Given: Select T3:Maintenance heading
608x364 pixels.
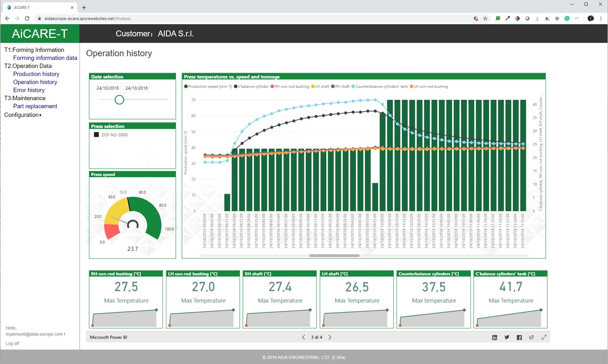Looking at the screenshot, I should (x=25, y=98).
